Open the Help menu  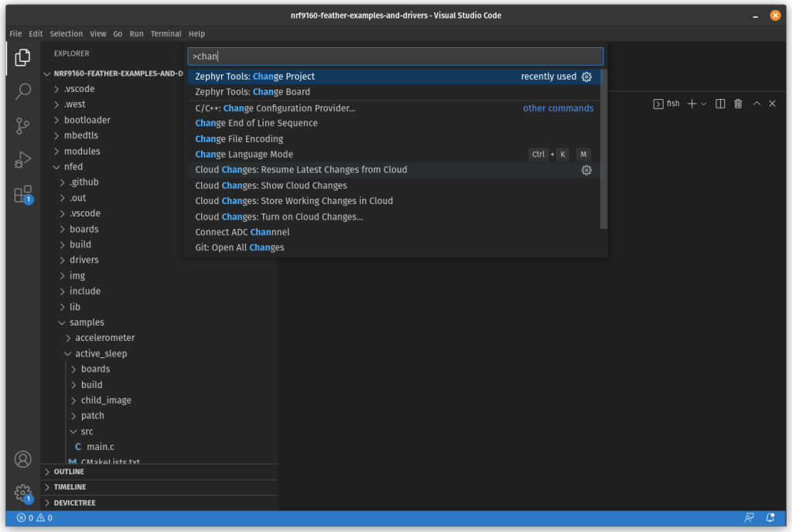tap(197, 34)
